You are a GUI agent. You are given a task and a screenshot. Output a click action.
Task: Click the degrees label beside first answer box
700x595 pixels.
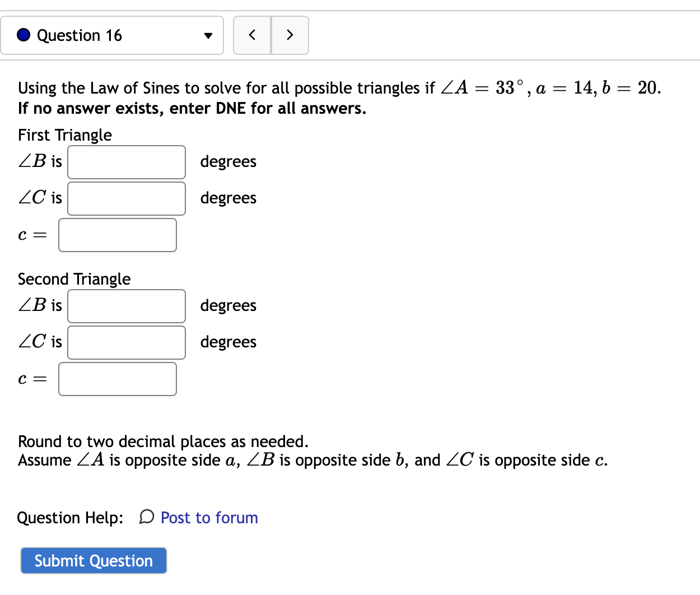228,161
